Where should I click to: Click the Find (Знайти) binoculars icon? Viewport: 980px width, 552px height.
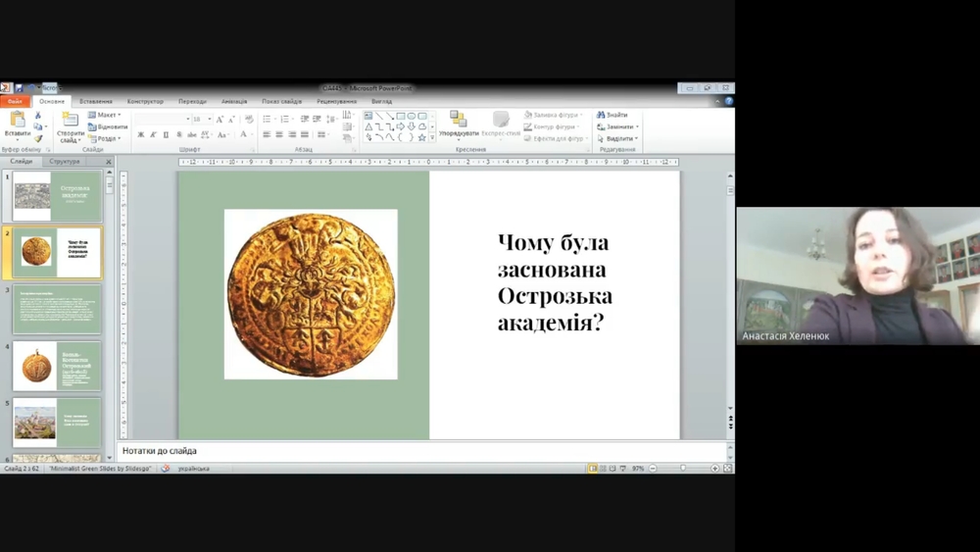[x=601, y=115]
